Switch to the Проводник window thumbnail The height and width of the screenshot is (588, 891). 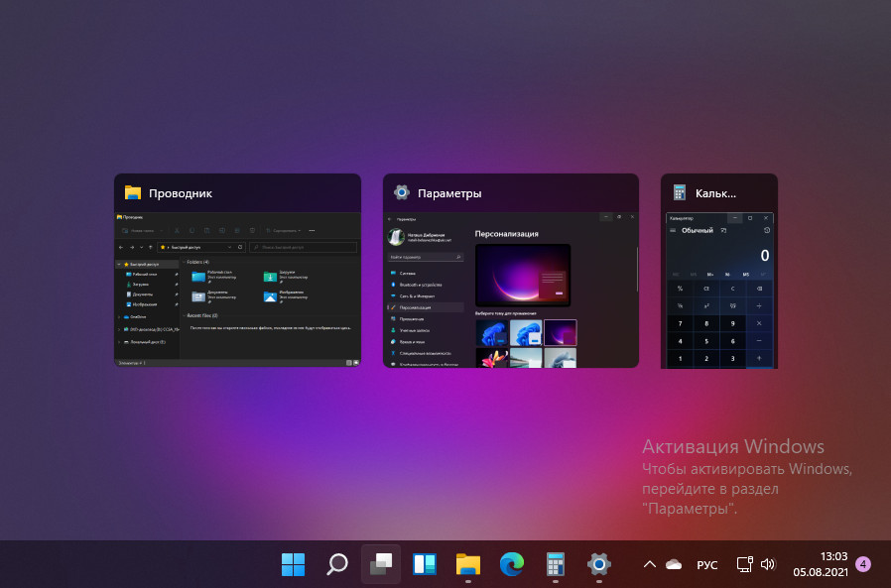pos(237,271)
